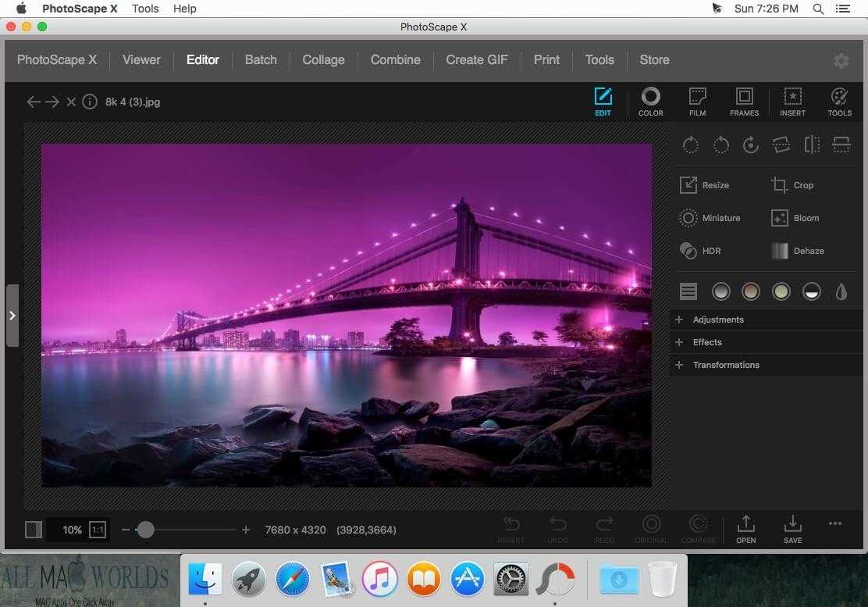Click the Save button
This screenshot has height=607, width=868.
point(792,529)
